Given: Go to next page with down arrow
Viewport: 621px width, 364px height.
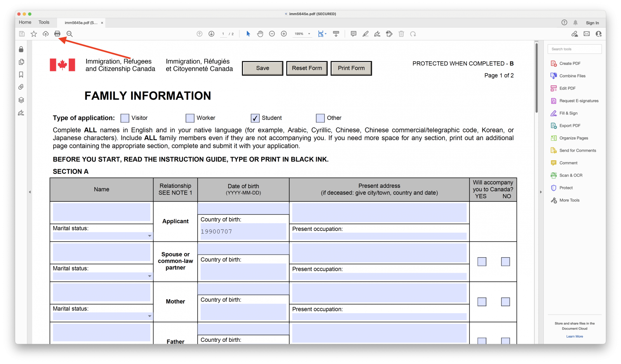Looking at the screenshot, I should tap(212, 34).
